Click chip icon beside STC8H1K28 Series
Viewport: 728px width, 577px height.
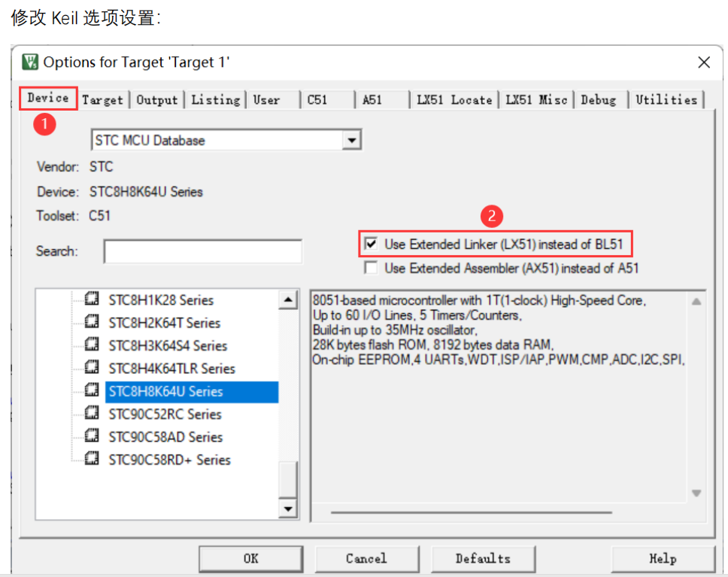click(92, 299)
